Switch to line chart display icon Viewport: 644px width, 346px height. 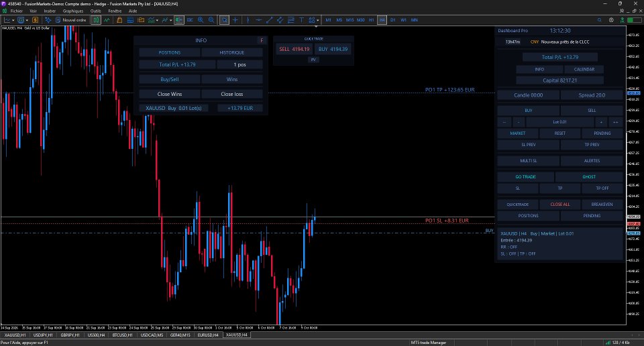pos(107,19)
